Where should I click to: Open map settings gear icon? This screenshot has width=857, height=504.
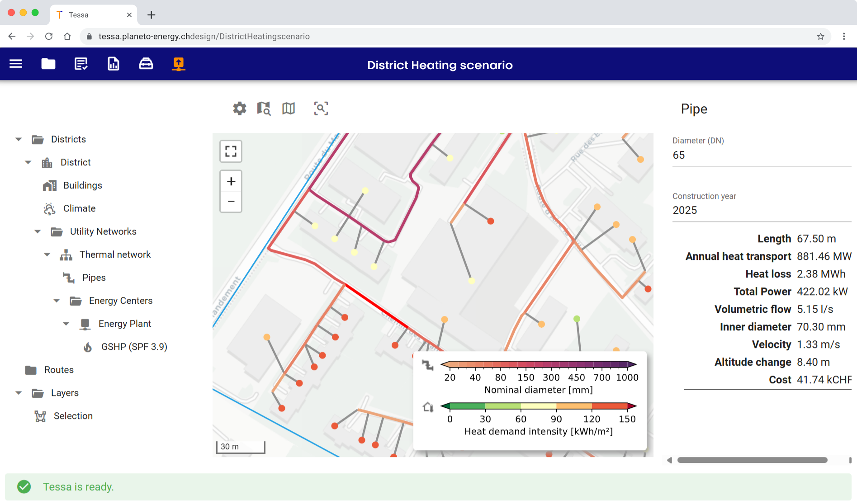pos(240,108)
